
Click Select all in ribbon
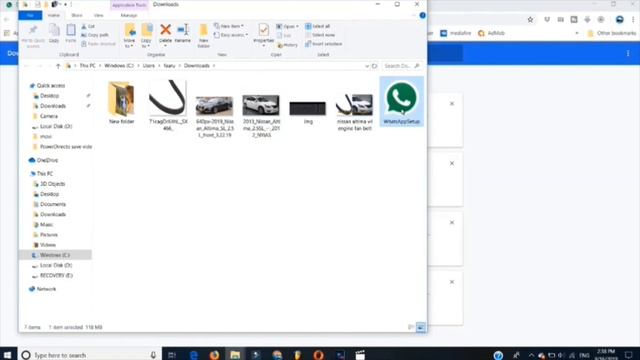coord(318,27)
